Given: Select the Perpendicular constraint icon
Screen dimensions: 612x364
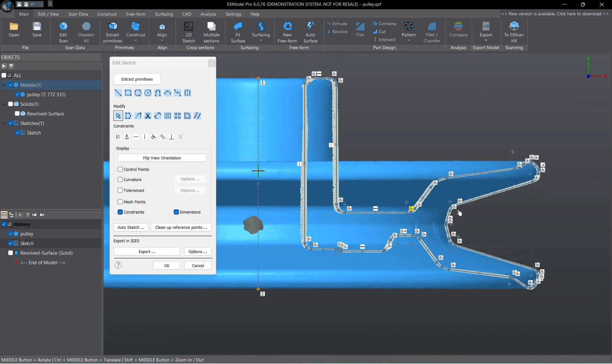Looking at the screenshot, I should 172,137.
